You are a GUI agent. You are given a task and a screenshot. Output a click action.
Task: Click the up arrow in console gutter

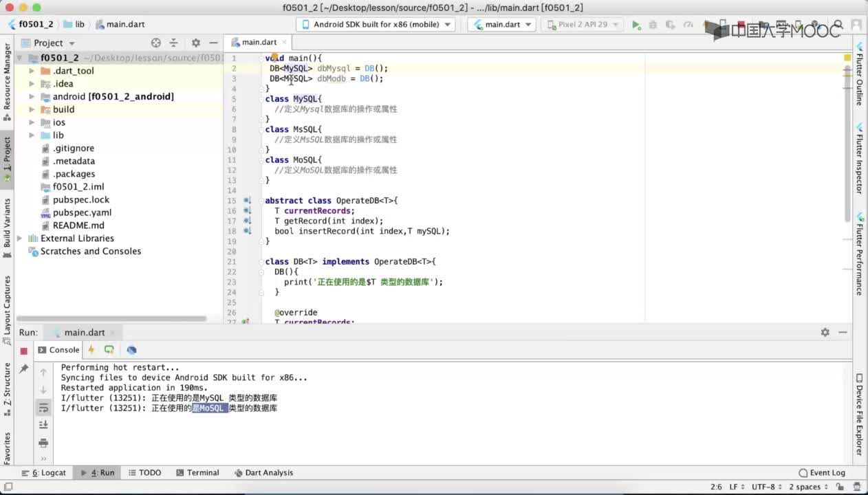[x=43, y=372]
